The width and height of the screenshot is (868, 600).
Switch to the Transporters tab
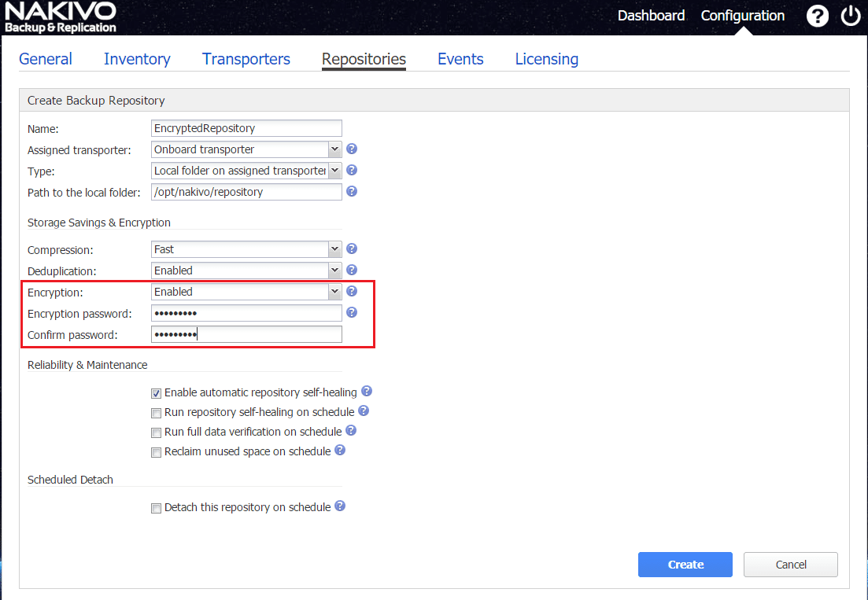click(x=246, y=59)
